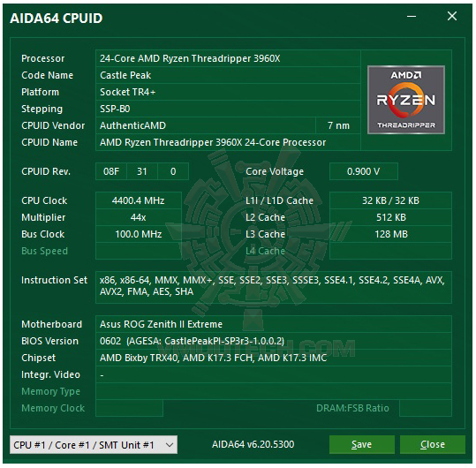Click the Bus Clock label
Image resolution: width=476 pixels, height=468 pixels.
[42, 234]
